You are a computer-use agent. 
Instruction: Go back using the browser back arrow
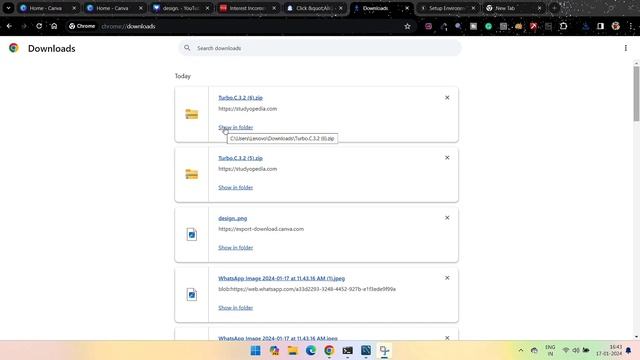(x=9, y=26)
